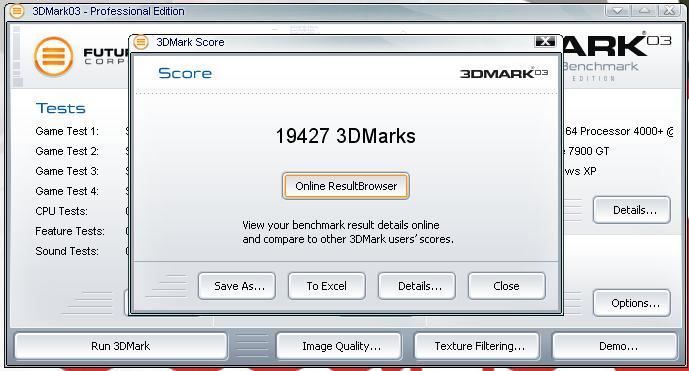The image size is (689, 371).
Task: Open Options in the main window
Action: (x=632, y=303)
